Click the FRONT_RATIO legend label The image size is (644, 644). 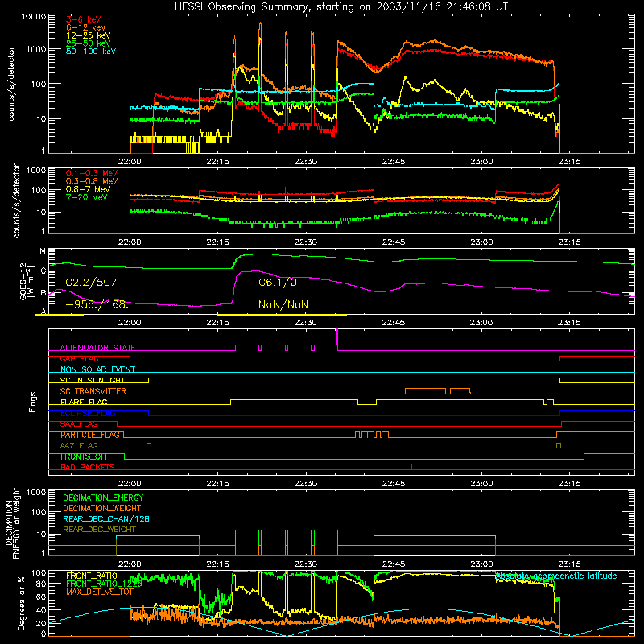(x=92, y=576)
